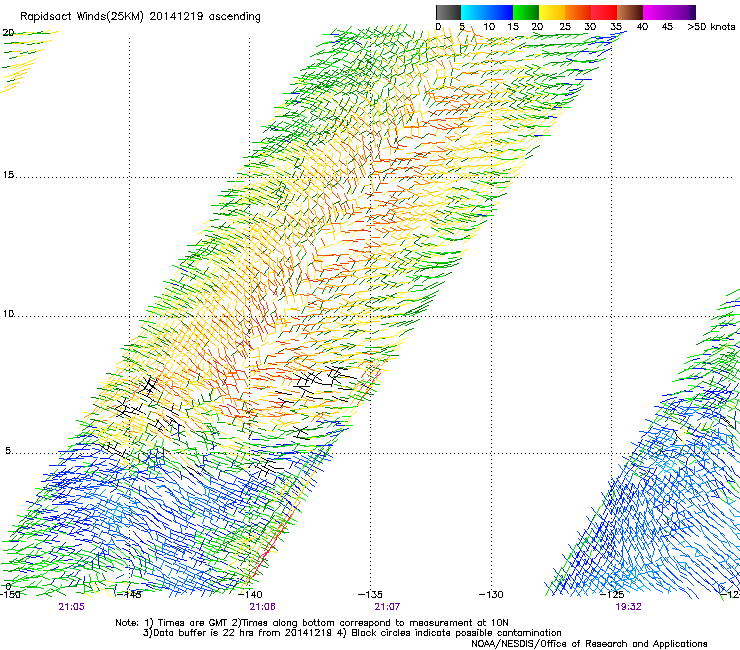Click the longitude label '-140'

pyautogui.click(x=250, y=594)
